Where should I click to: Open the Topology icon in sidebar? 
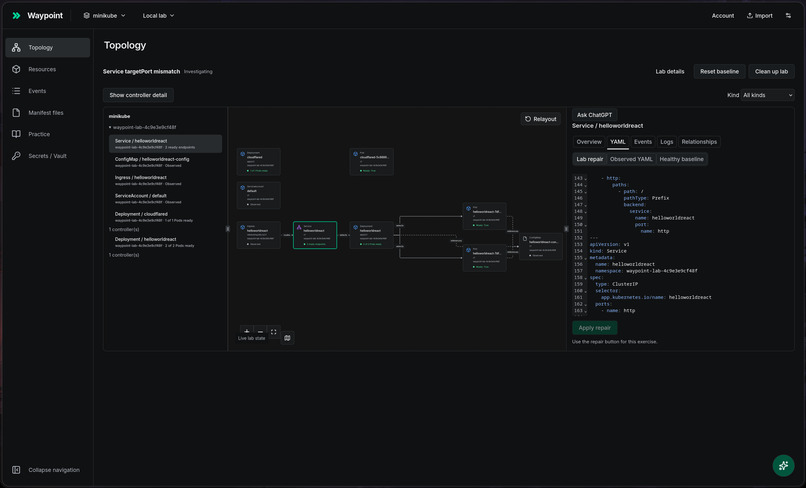pyautogui.click(x=16, y=47)
